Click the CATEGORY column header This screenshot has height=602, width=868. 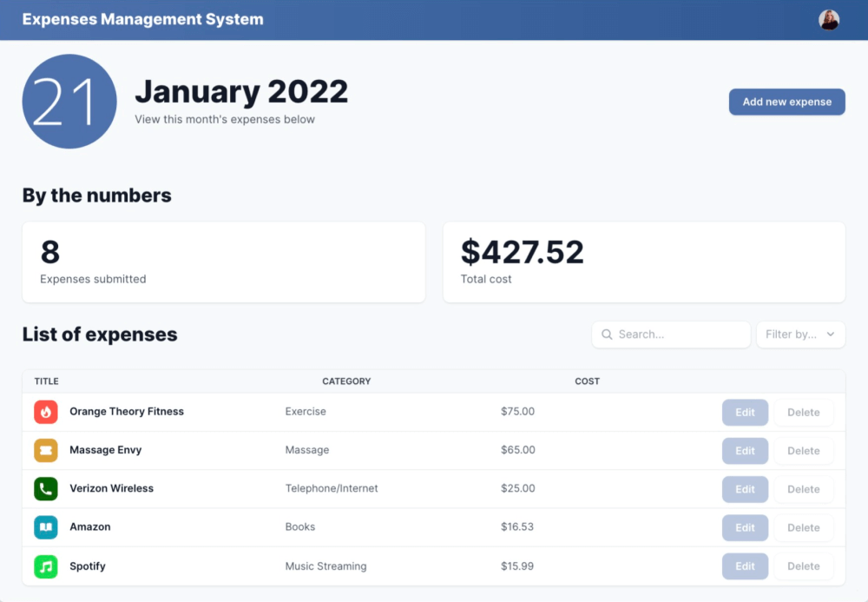[x=346, y=381]
